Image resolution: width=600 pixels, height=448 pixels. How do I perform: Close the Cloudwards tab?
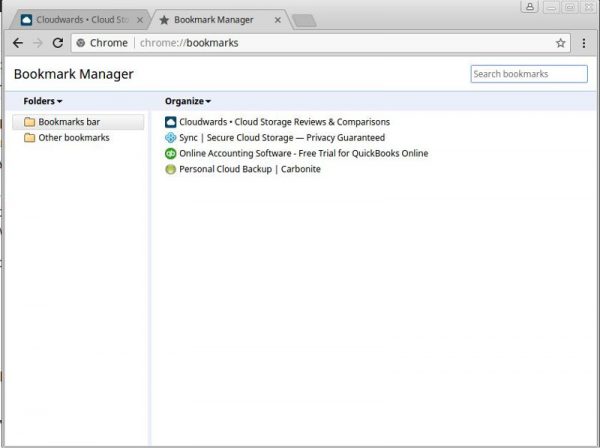point(140,20)
